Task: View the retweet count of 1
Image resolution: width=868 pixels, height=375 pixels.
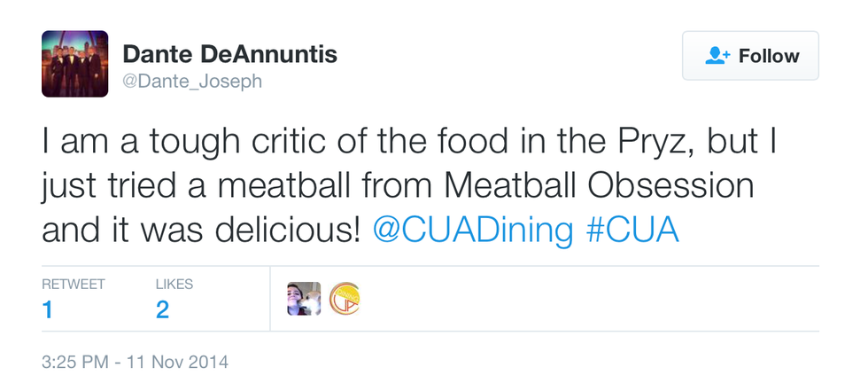Action: [x=48, y=310]
